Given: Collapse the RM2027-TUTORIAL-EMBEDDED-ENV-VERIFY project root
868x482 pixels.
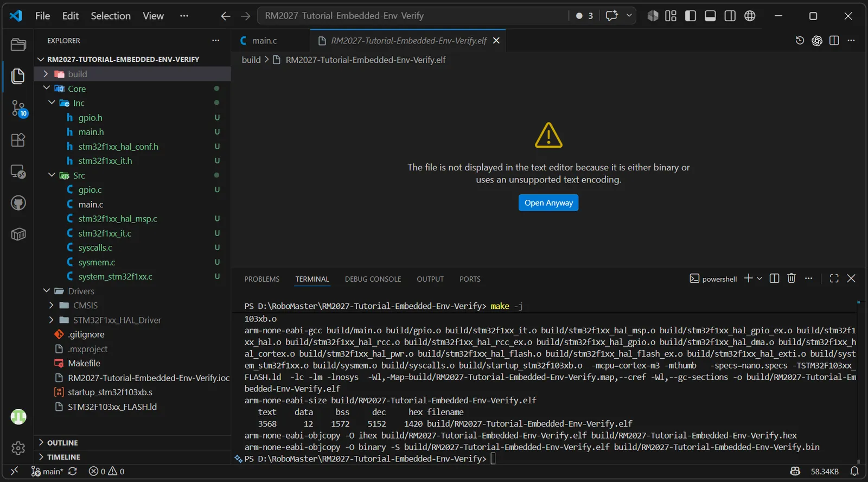Looking at the screenshot, I should pos(41,59).
